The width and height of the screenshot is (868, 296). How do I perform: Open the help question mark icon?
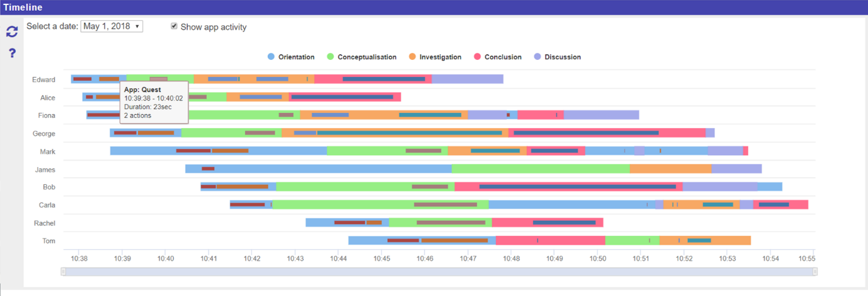click(11, 53)
